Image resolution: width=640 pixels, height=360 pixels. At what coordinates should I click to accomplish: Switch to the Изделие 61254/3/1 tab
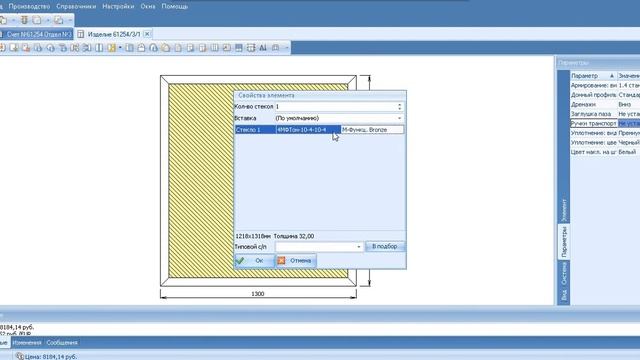(114, 34)
